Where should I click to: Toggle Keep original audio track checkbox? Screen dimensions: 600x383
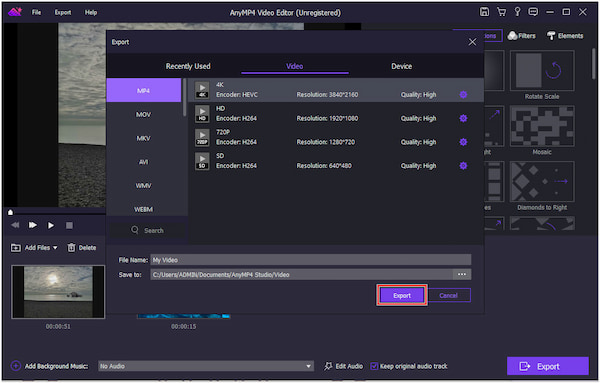374,366
